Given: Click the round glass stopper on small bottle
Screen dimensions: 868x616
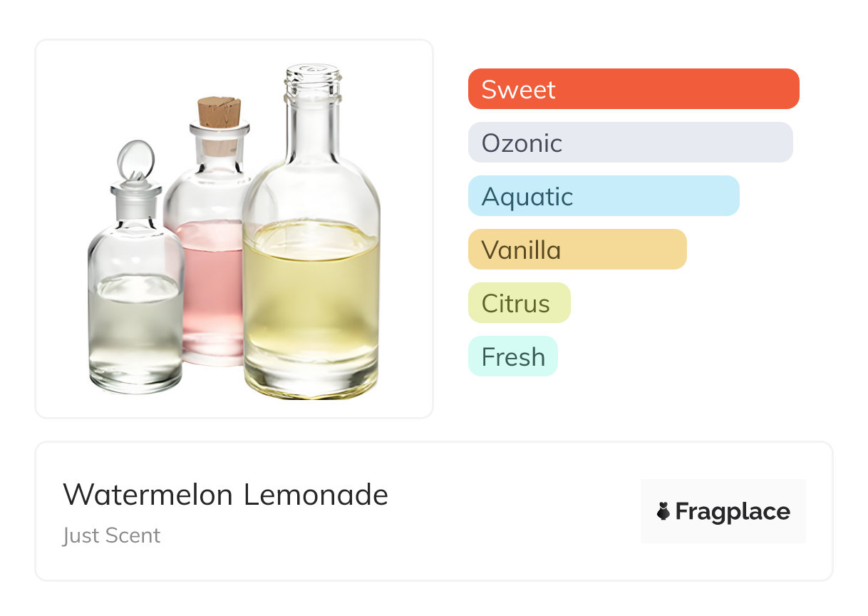Looking at the screenshot, I should pyautogui.click(x=135, y=159).
